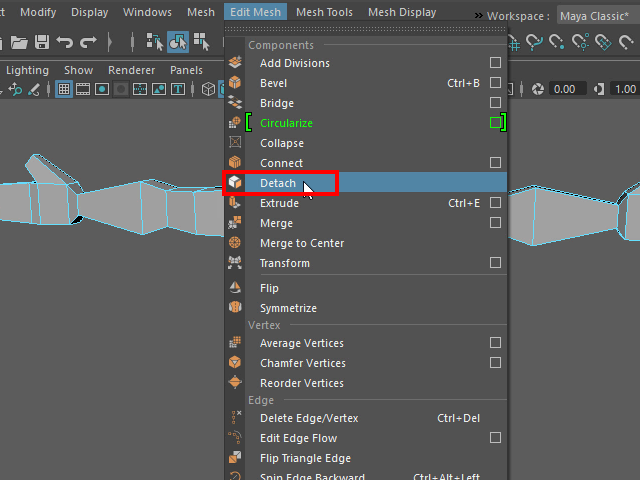The image size is (640, 480).
Task: Open Extrude options box
Action: tap(495, 203)
